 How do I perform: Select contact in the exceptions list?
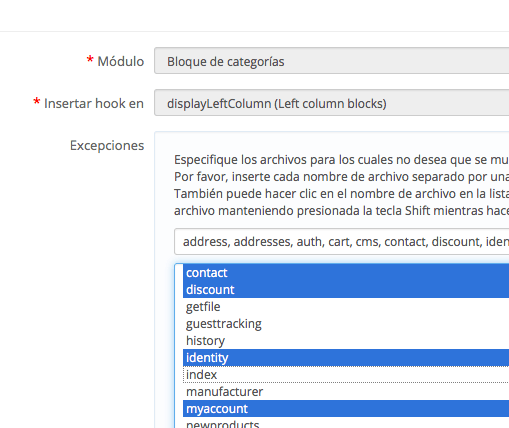coord(346,272)
